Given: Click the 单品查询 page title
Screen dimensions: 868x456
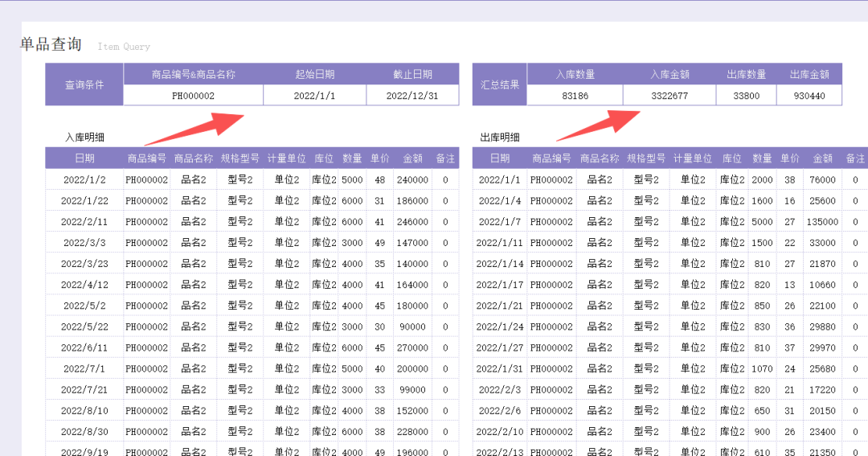Looking at the screenshot, I should pyautogui.click(x=51, y=44).
